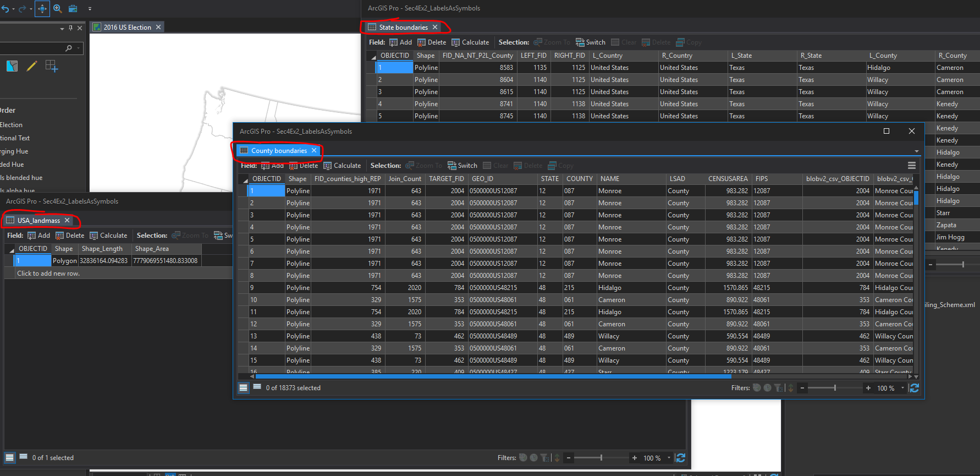Show selected records in County boundaries table

pos(257,387)
